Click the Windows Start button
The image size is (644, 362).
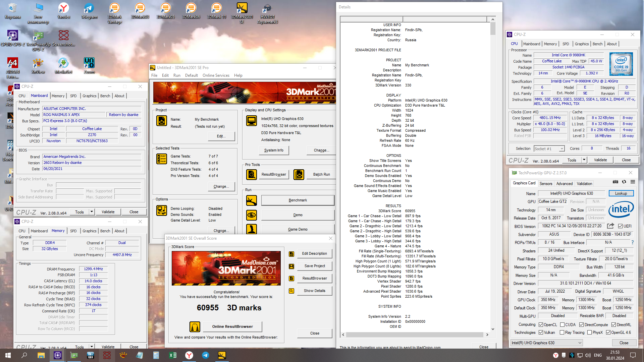tap(8, 355)
